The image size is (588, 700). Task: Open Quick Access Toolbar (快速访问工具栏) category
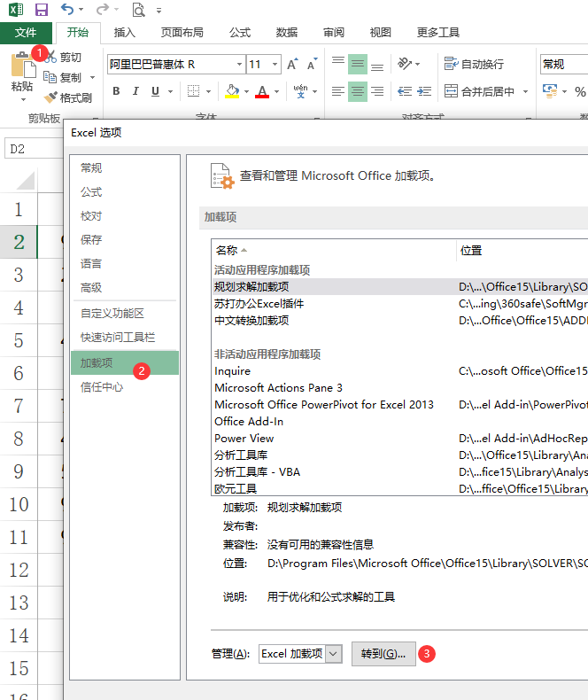(x=125, y=338)
